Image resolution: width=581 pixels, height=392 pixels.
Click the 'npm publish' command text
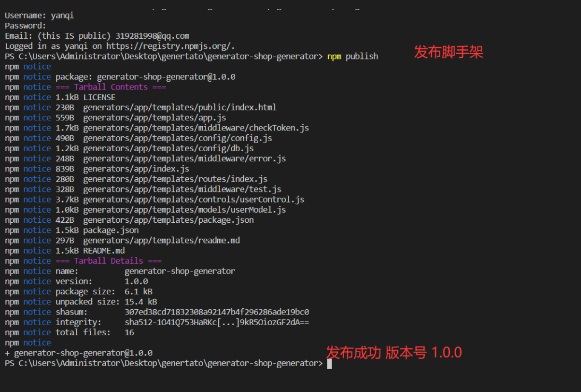tap(353, 56)
